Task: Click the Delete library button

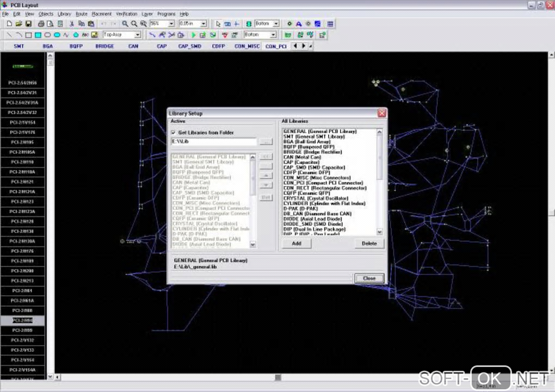Action: pyautogui.click(x=369, y=244)
